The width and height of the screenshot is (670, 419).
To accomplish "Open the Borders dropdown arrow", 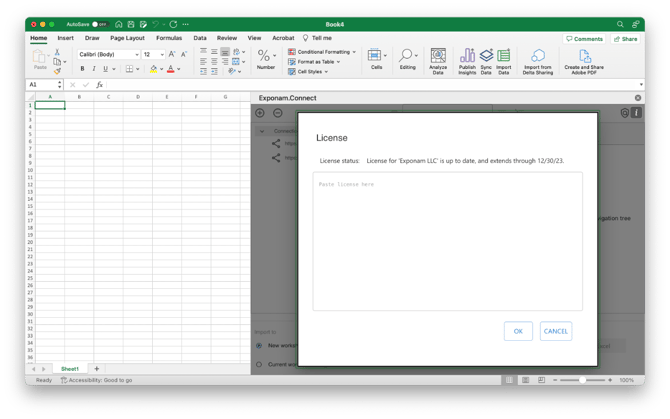I will coord(138,69).
